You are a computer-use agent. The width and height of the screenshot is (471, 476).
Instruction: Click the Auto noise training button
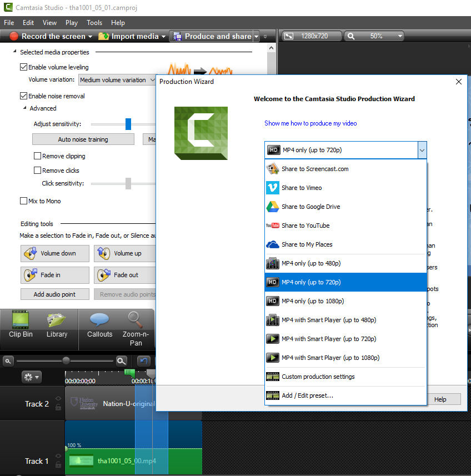tap(83, 139)
